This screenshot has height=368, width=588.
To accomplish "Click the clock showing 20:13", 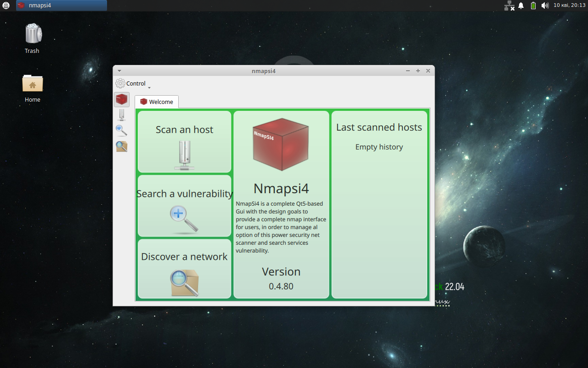I will (569, 6).
